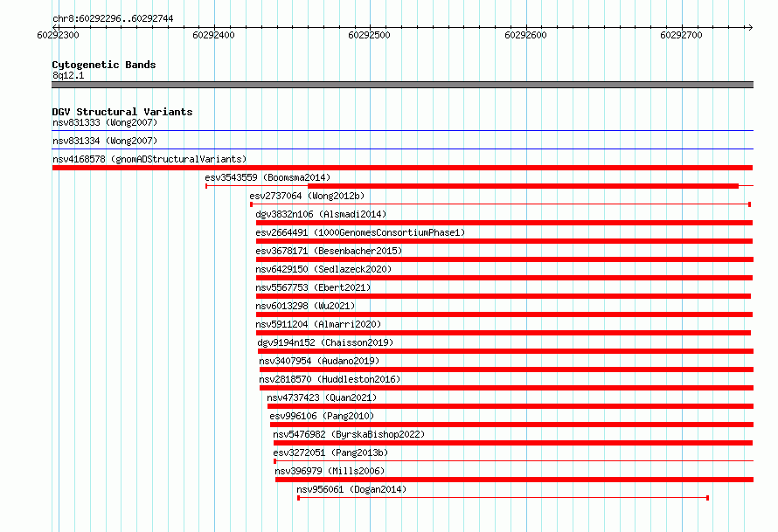Viewport: 778px width, 532px height.
Task: Click the nsv831333 (Wong2007) variant label
Action: point(105,122)
